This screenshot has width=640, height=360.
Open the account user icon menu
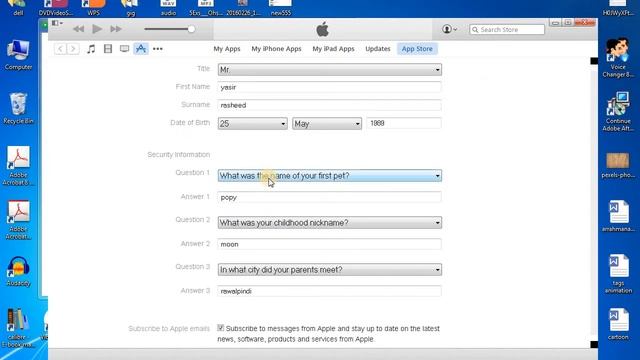point(449,29)
